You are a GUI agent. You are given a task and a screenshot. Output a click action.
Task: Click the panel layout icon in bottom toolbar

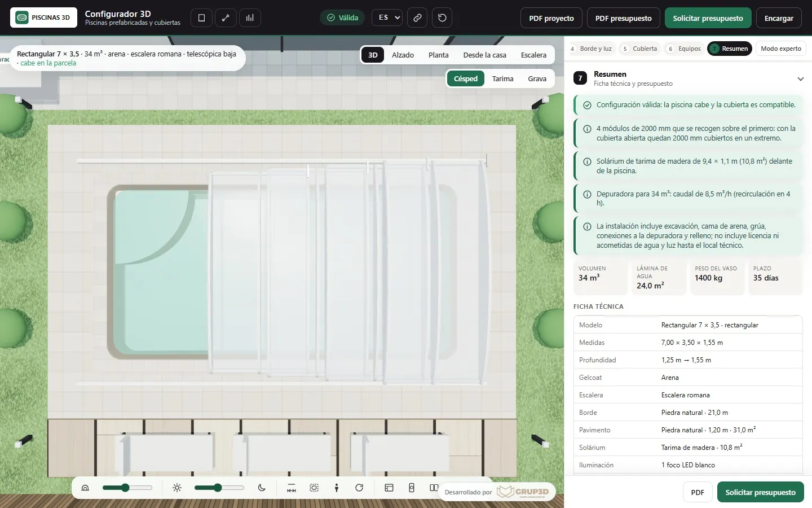389,488
